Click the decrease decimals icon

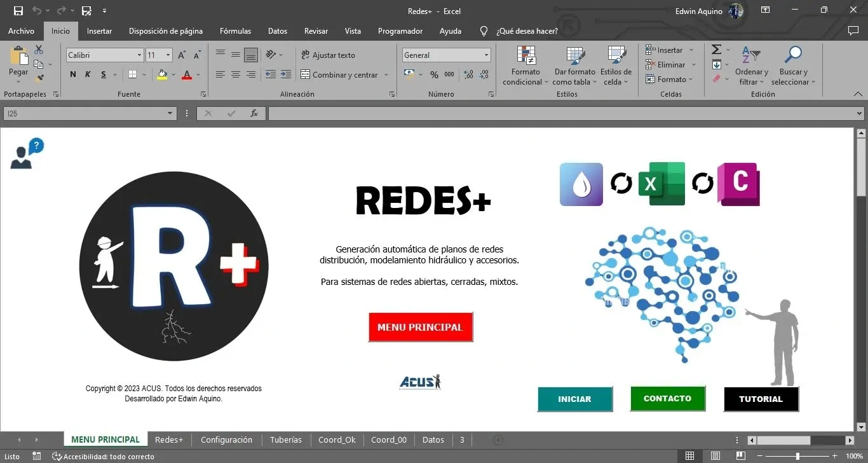click(x=484, y=74)
